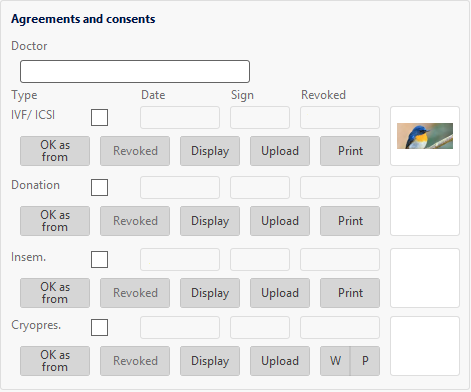Click the Insem. Revoked date field
Image resolution: width=471 pixels, height=392 pixels.
pos(340,259)
